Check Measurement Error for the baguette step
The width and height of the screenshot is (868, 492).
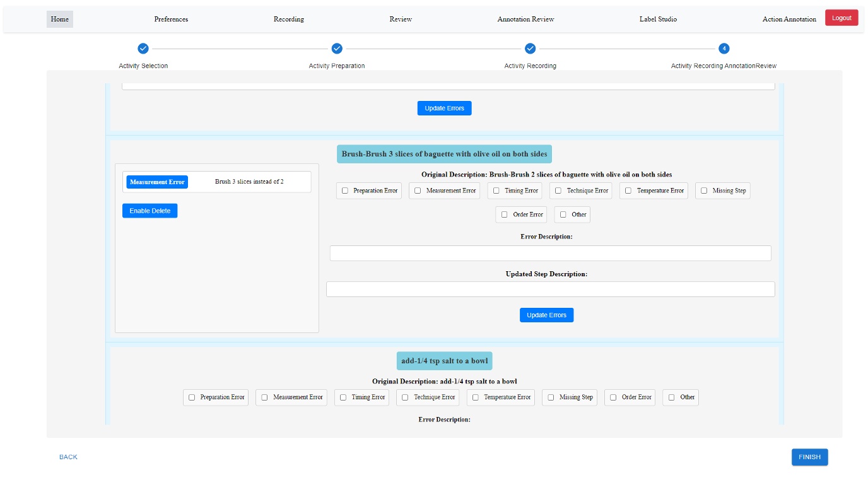point(416,190)
